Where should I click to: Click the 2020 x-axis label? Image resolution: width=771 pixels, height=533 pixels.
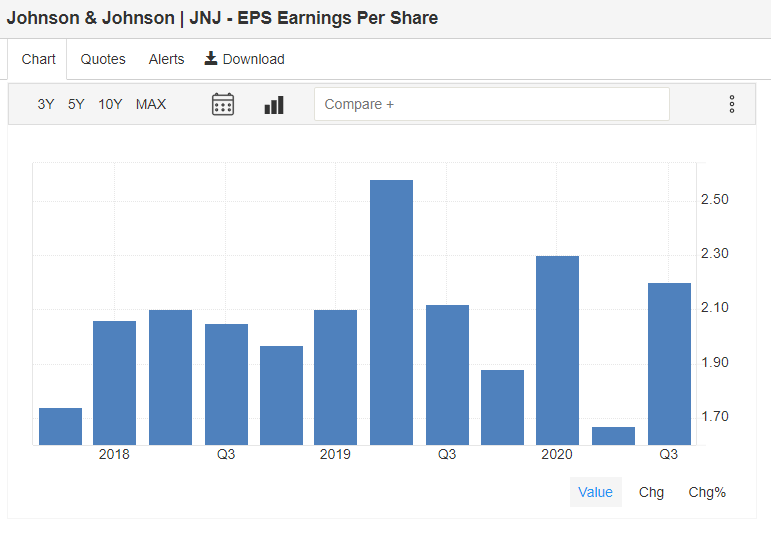pos(557,454)
